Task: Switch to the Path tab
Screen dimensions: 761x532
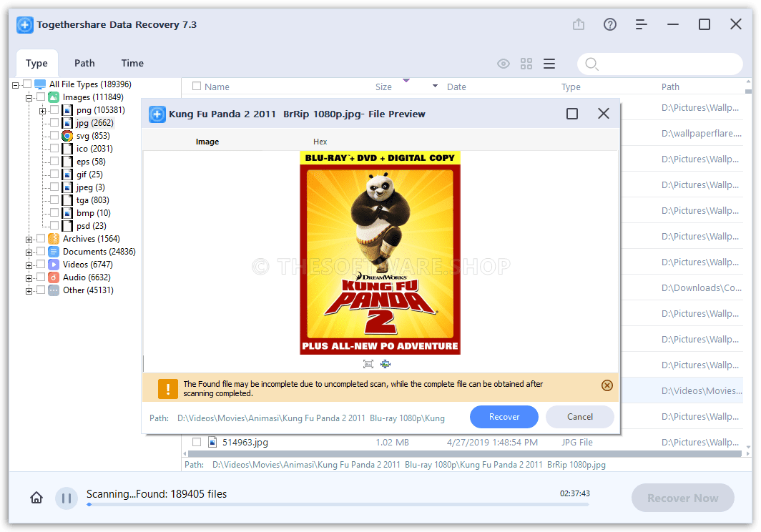Action: tap(84, 63)
